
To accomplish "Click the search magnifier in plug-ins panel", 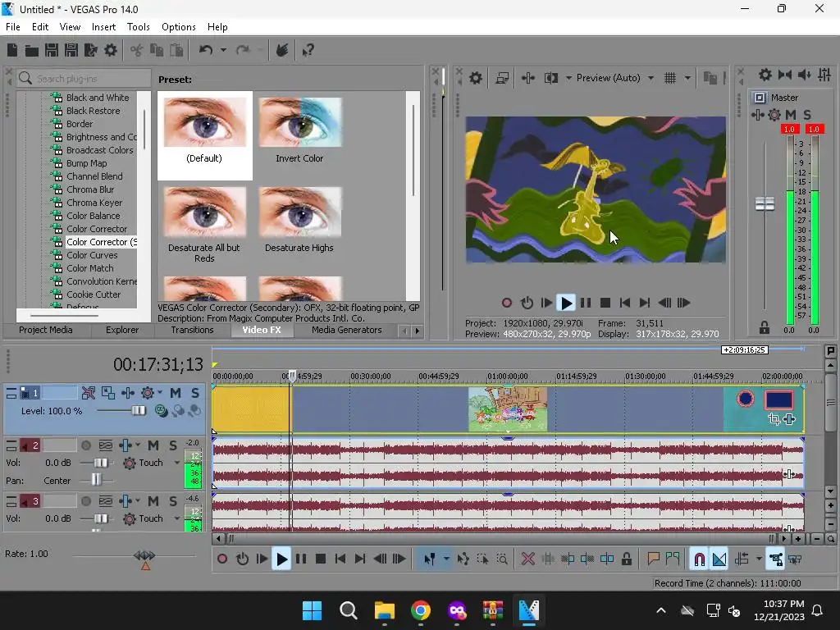I will tap(25, 79).
